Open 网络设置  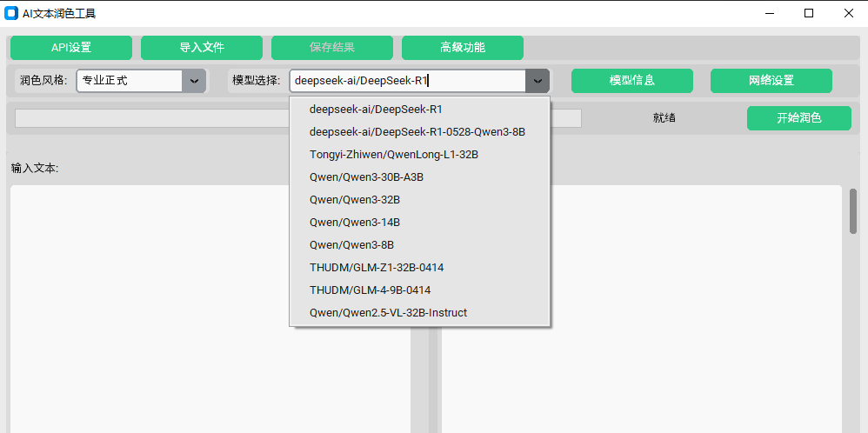tap(771, 81)
